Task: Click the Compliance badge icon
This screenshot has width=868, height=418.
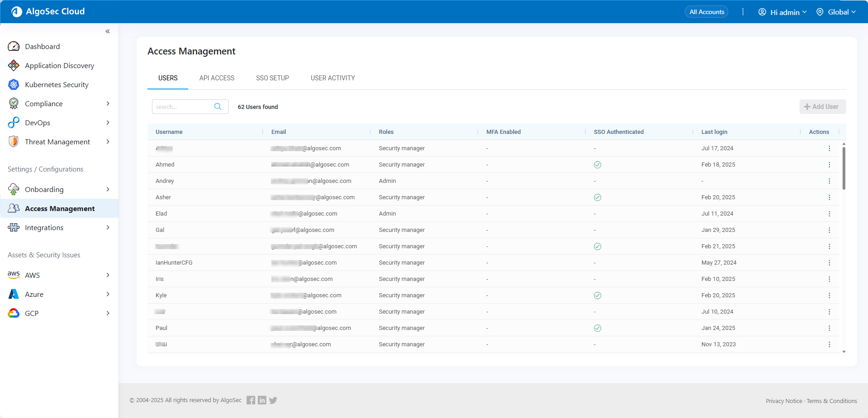Action: click(x=14, y=103)
